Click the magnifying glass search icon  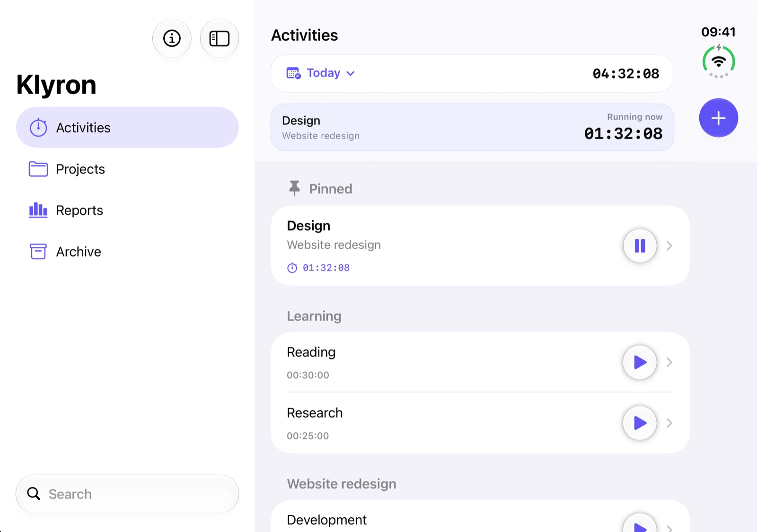pyautogui.click(x=34, y=494)
